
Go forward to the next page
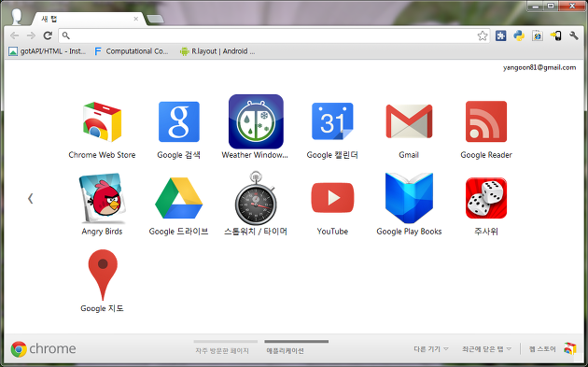point(31,35)
